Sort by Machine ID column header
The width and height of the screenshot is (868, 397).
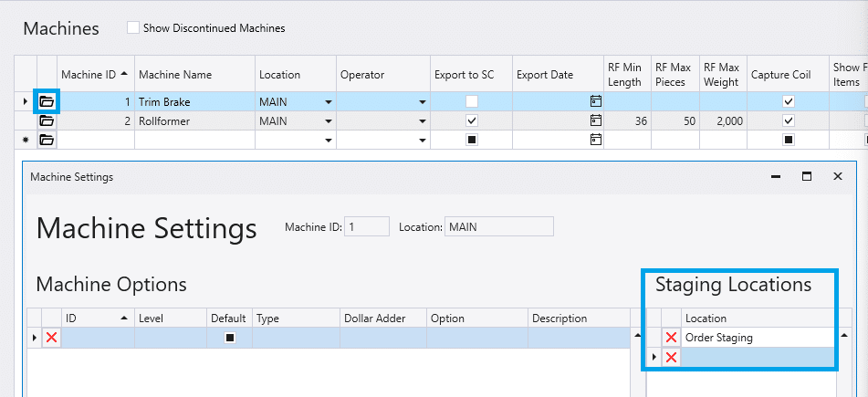pos(94,75)
